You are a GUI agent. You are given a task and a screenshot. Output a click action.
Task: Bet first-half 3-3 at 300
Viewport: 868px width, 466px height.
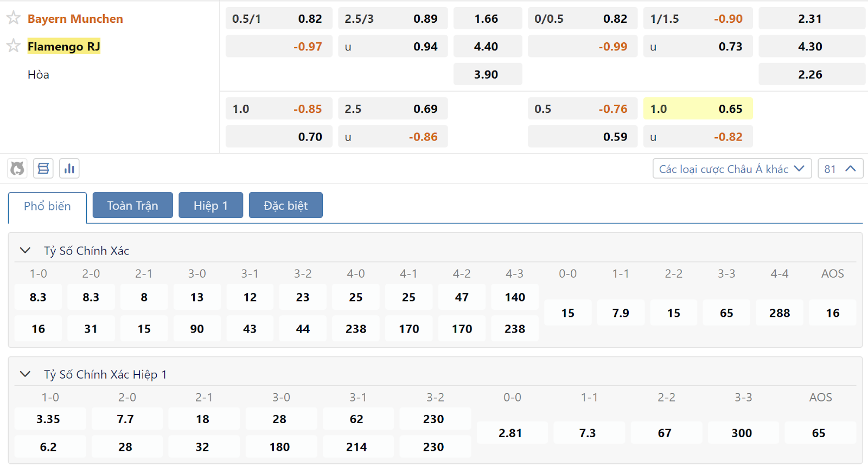tap(743, 433)
